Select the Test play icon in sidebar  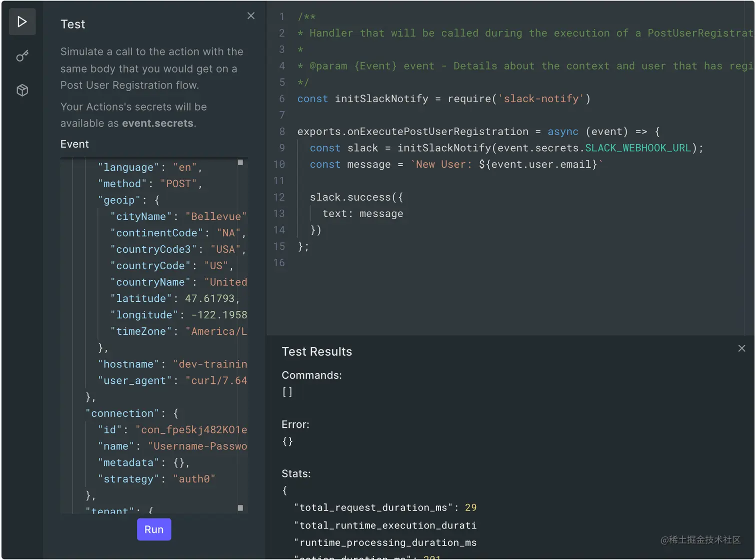(x=22, y=22)
